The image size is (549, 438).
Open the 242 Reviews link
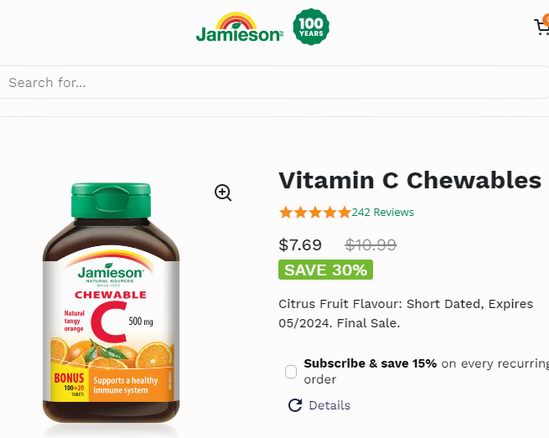pyautogui.click(x=383, y=212)
